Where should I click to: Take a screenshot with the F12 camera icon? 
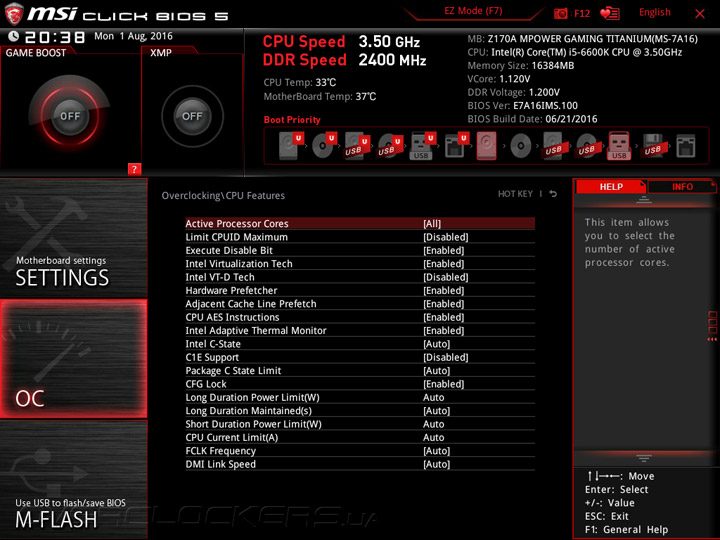point(560,13)
